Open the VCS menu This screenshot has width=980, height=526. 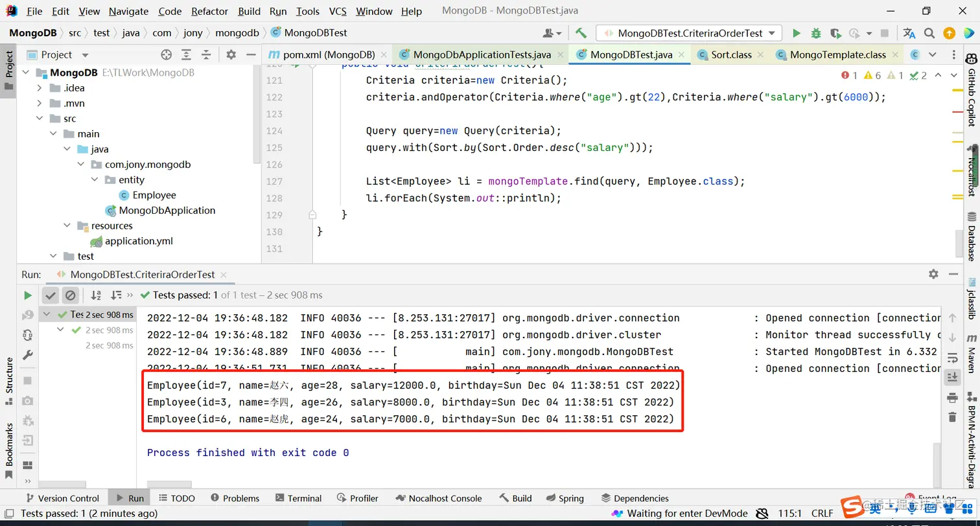(338, 11)
